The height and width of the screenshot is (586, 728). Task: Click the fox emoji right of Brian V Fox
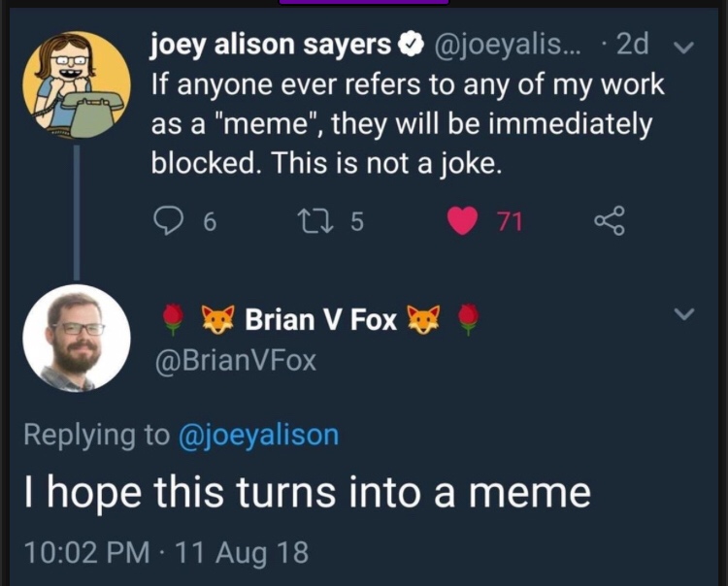click(422, 318)
